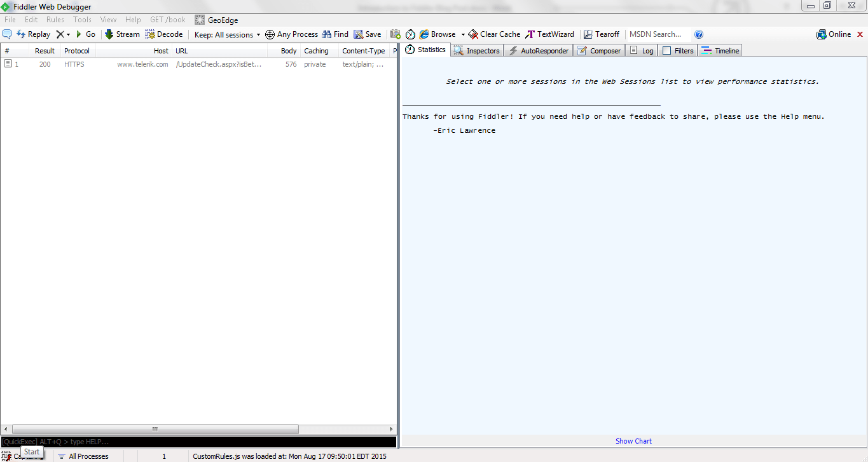Click Clear Cache button
This screenshot has height=462, width=868.
494,34
